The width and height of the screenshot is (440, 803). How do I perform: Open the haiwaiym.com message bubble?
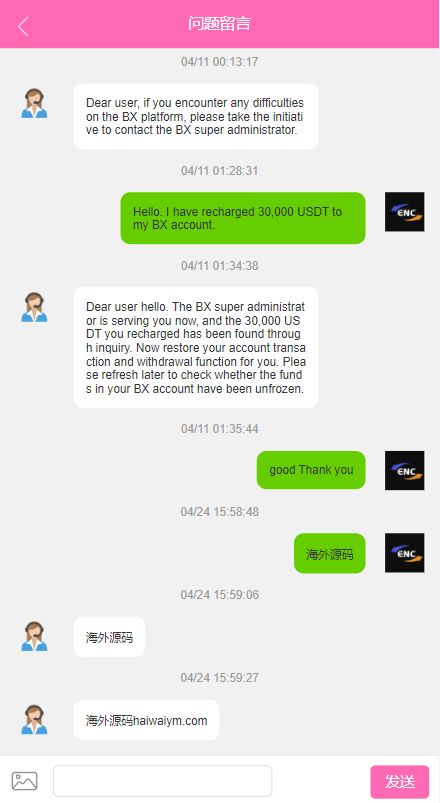(x=146, y=720)
